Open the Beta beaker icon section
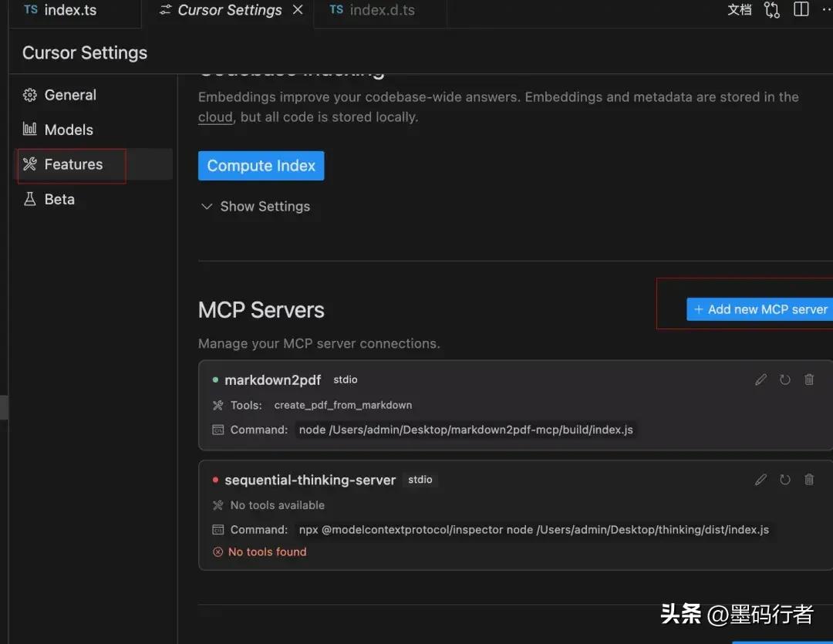Image resolution: width=833 pixels, height=644 pixels. [30, 199]
